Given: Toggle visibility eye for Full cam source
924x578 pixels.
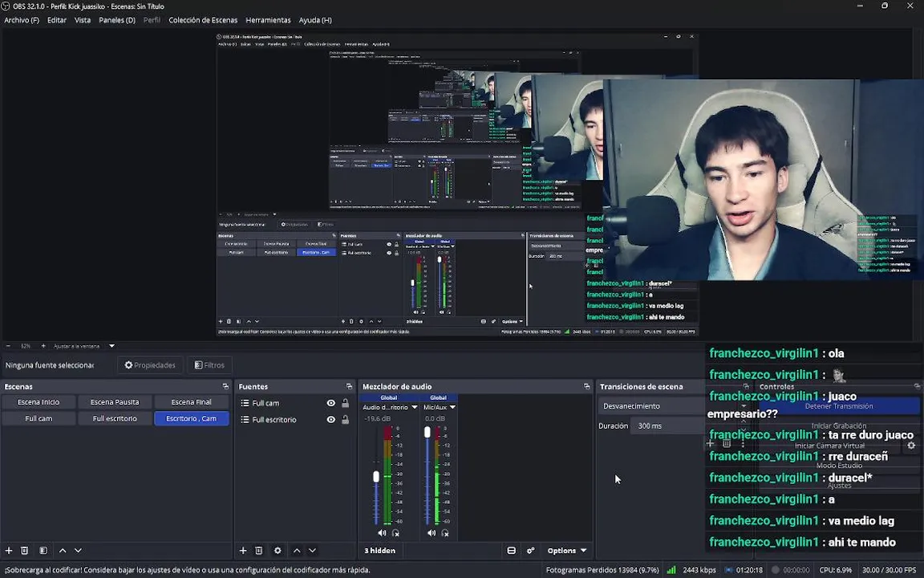Looking at the screenshot, I should click(x=330, y=403).
